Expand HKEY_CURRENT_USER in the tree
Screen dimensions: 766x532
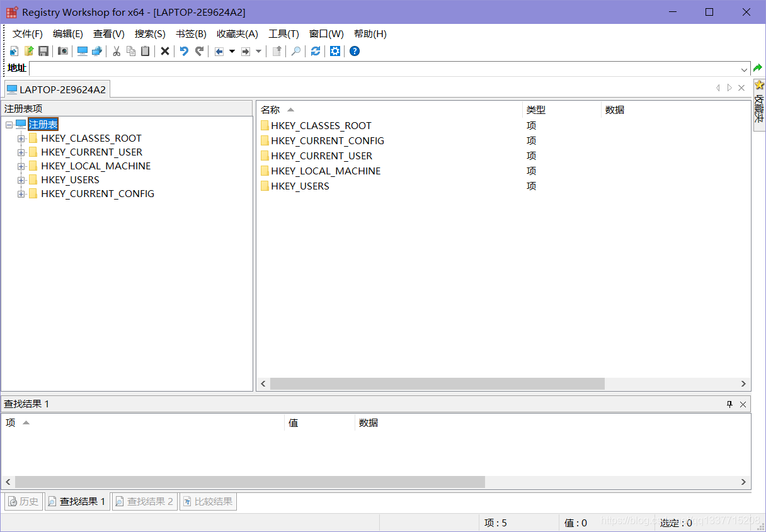click(21, 152)
